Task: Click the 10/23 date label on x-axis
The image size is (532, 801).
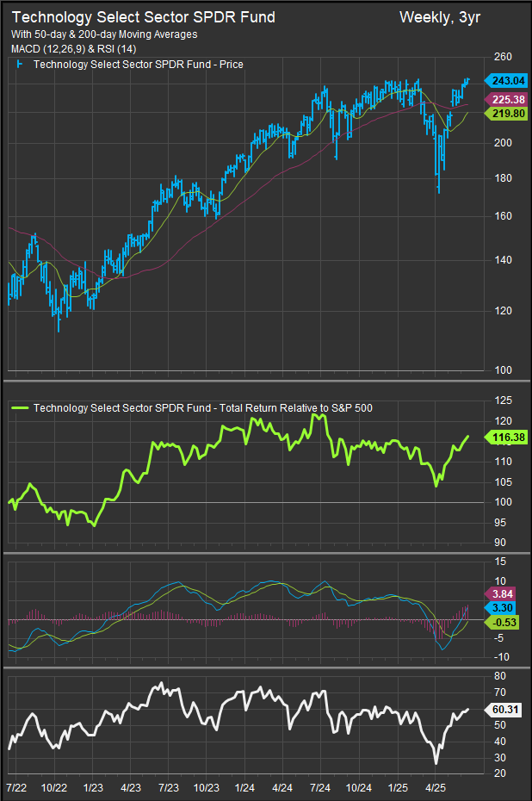Action: coord(207,787)
